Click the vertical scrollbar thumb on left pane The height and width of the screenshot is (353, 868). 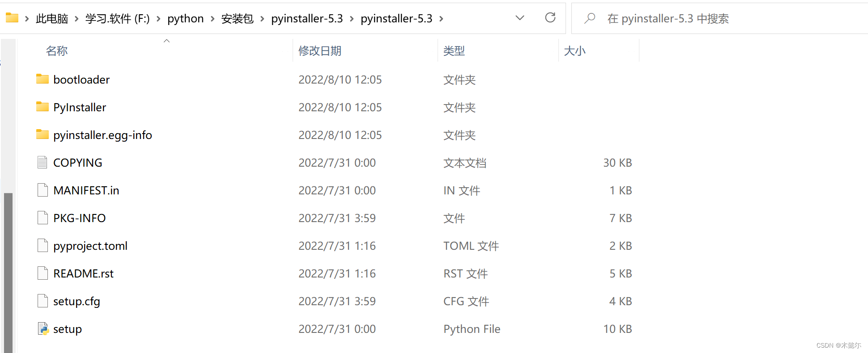[8, 273]
